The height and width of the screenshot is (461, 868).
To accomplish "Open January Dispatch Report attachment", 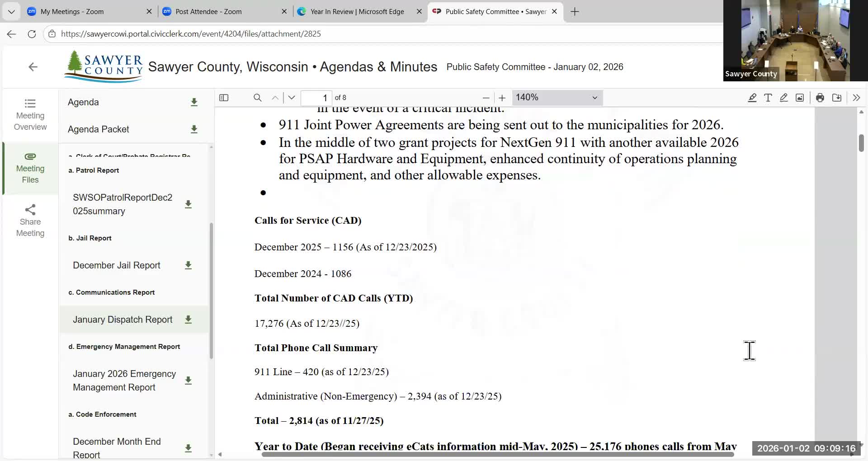I will coord(123,320).
